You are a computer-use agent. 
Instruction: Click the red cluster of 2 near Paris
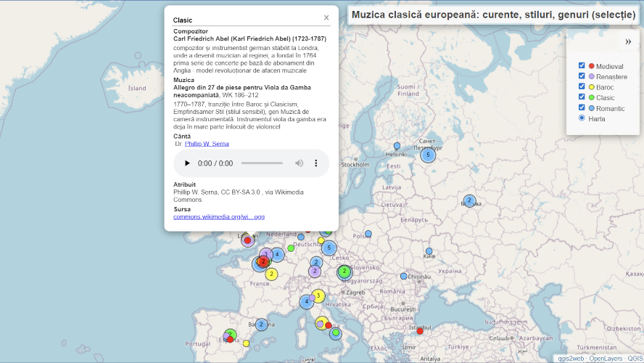pyautogui.click(x=264, y=261)
